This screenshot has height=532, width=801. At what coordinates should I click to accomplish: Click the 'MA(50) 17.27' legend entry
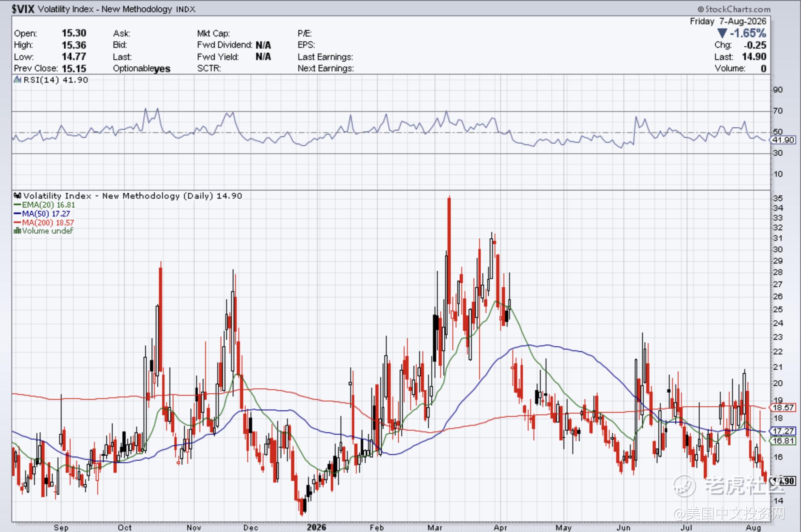(46, 214)
